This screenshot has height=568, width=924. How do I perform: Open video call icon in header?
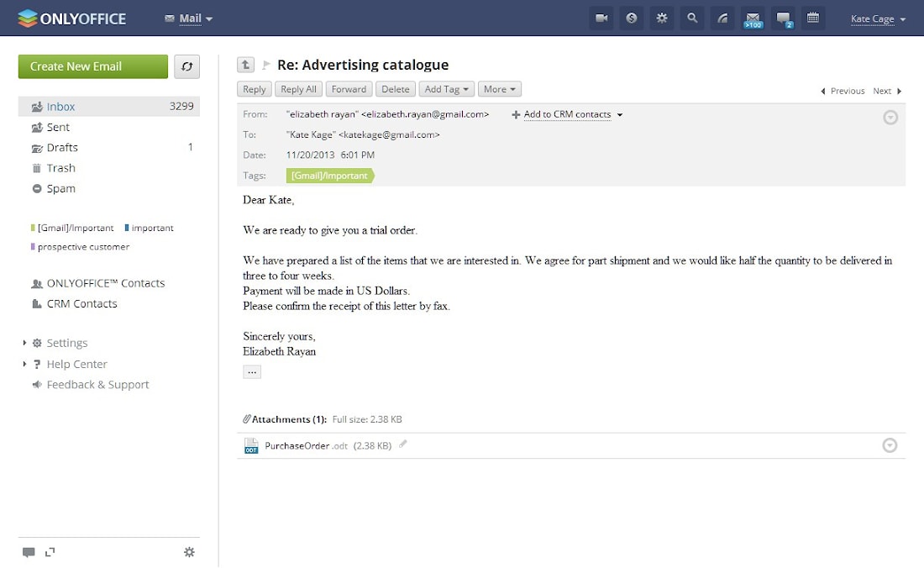[x=601, y=18]
